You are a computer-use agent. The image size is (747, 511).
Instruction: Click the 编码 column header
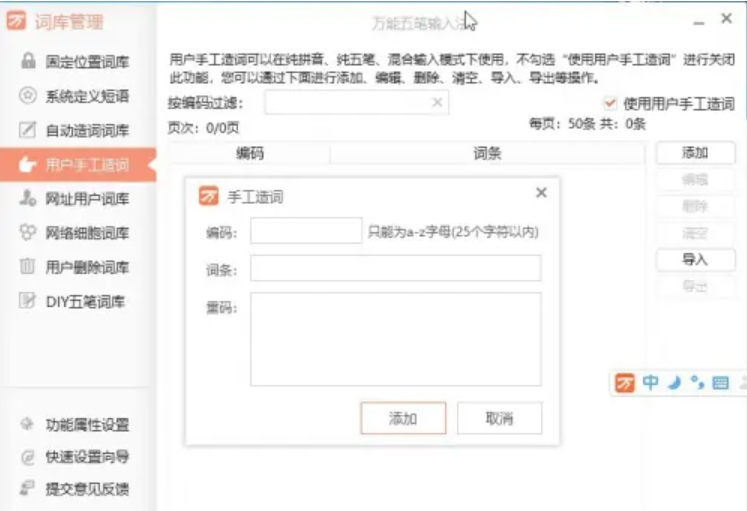click(249, 153)
